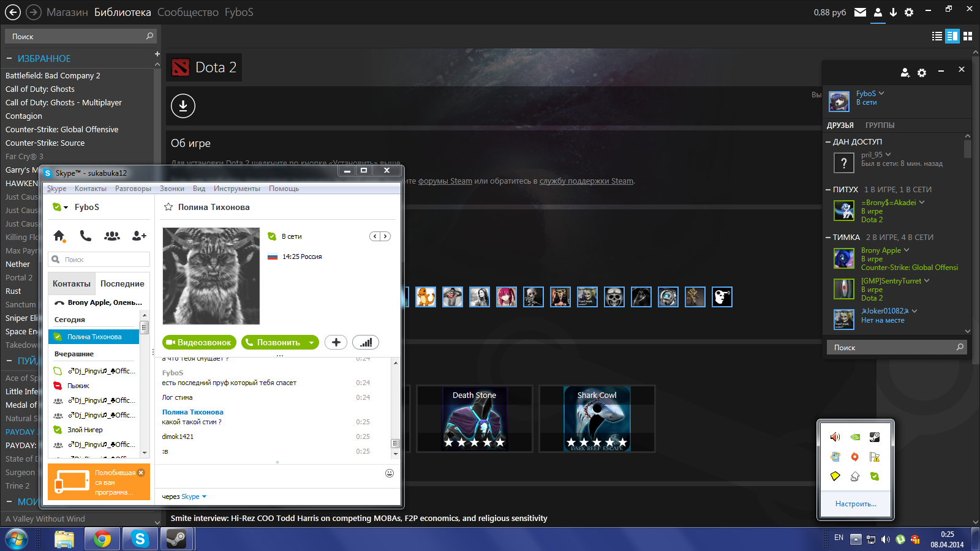Switch library to list view
This screenshot has height=551, width=980.
pyautogui.click(x=937, y=36)
